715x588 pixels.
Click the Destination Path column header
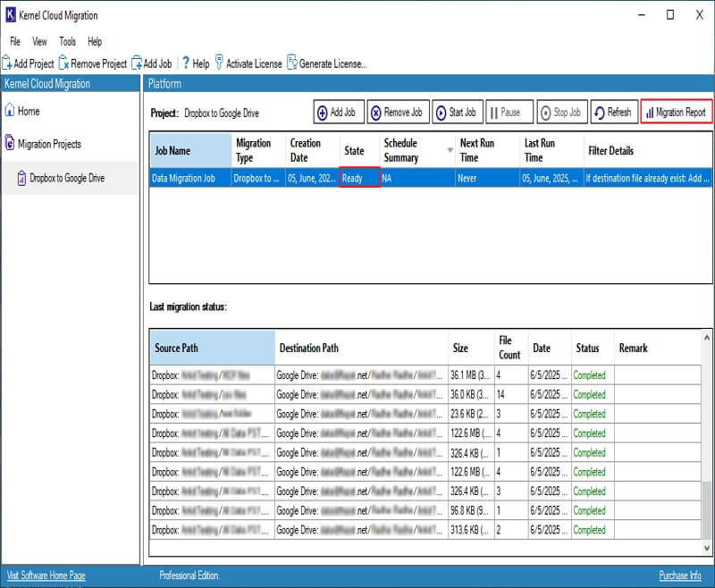click(362, 348)
